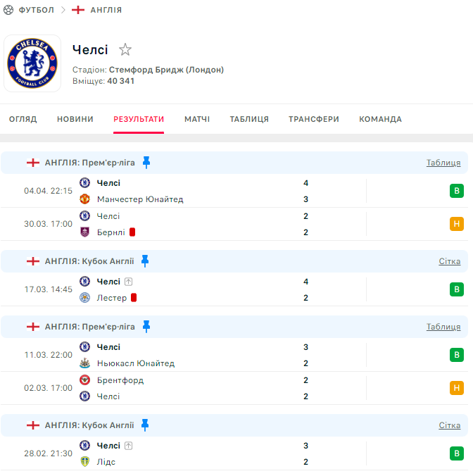Click the orange draw badge for 30.03 match
This screenshot has height=476, width=473.
(457, 224)
